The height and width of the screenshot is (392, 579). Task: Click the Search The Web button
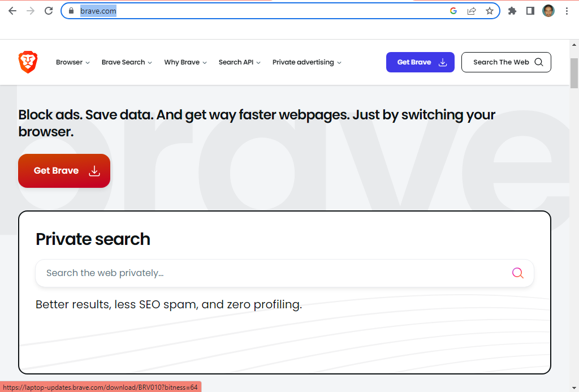click(506, 62)
